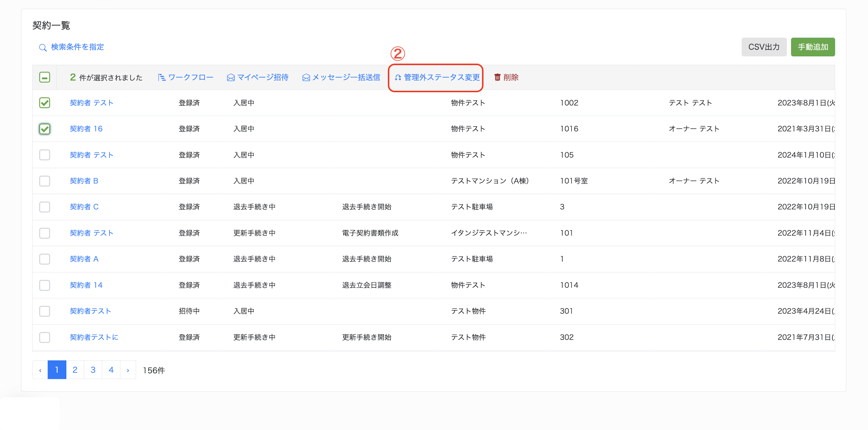
Task: Click イタンジテストマンシ… property cell
Action: coord(489,233)
